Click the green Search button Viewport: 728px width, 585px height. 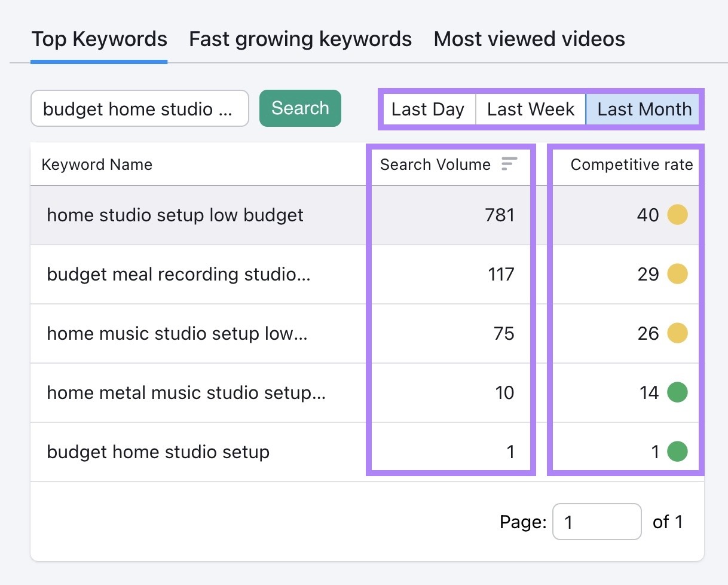pos(300,108)
